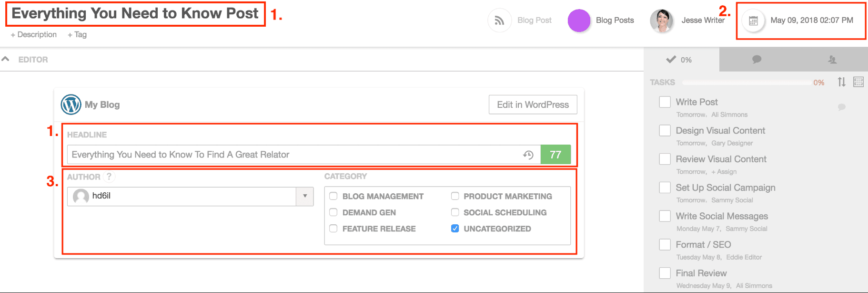Click Design Visual Content task title
Image resolution: width=868 pixels, height=293 pixels.
(x=720, y=130)
